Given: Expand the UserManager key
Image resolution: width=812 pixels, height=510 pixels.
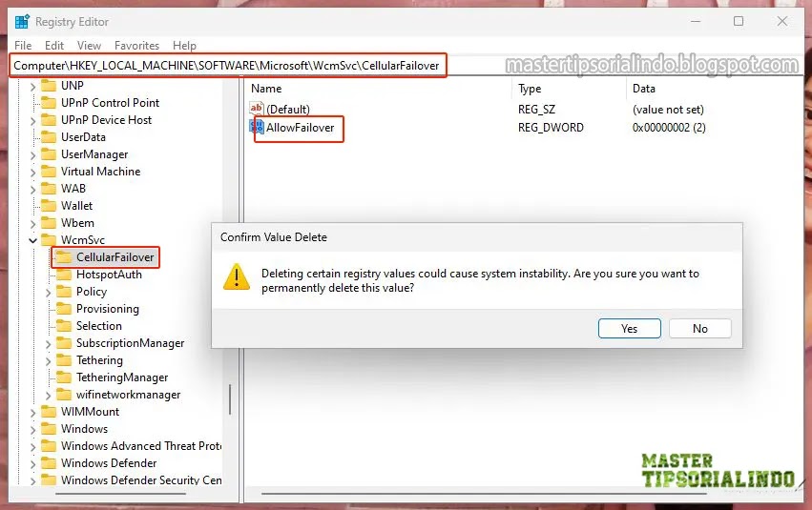Looking at the screenshot, I should pos(32,155).
